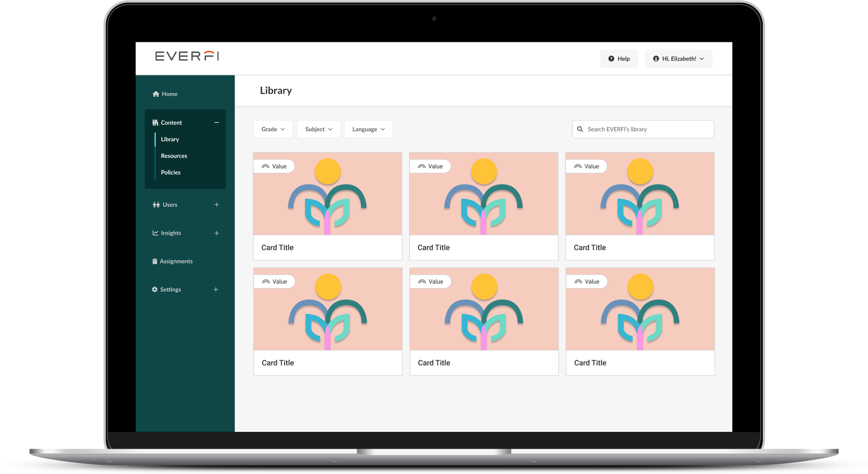This screenshot has height=474, width=868.
Task: Open the Language filter dropdown
Action: tap(368, 129)
